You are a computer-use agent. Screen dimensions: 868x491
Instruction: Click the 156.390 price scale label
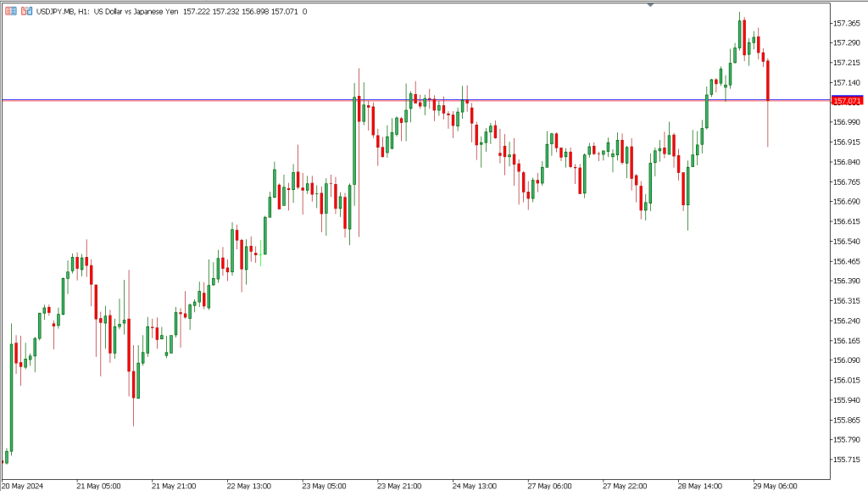(x=847, y=281)
